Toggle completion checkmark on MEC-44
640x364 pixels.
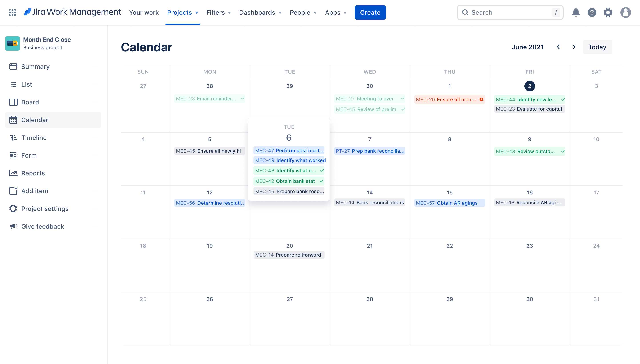tap(563, 99)
